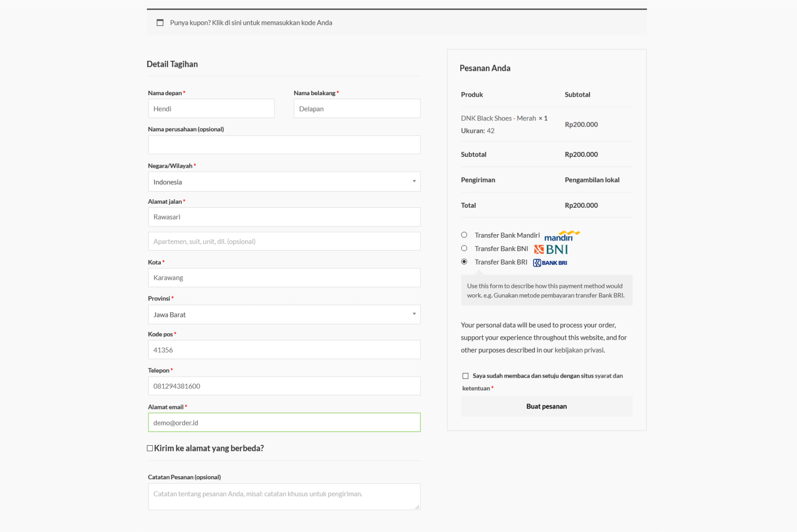797x532 pixels.
Task: Click the DNK Black Shoes product name
Action: coord(498,119)
